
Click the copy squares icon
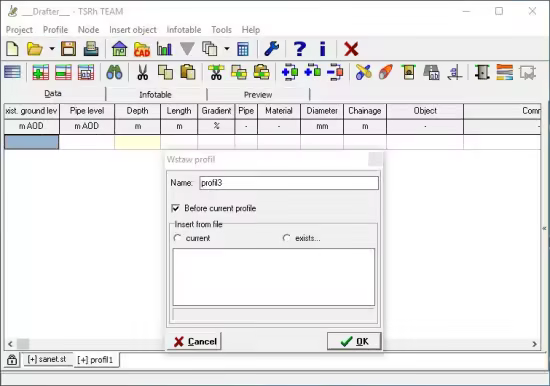[x=165, y=73]
